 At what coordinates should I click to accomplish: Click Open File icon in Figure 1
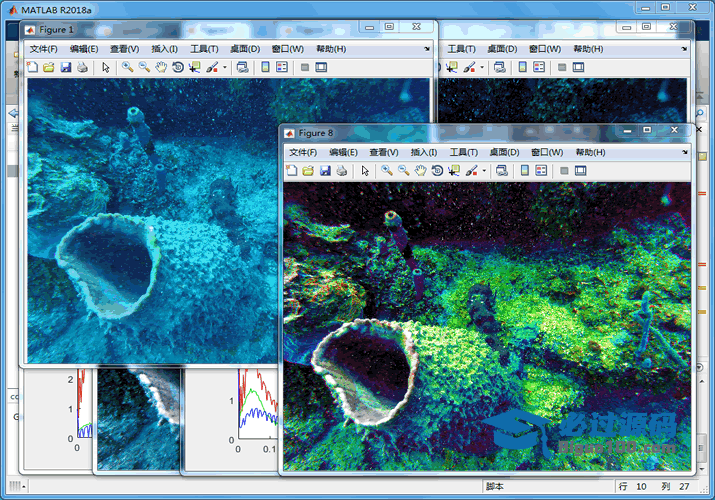[x=48, y=67]
